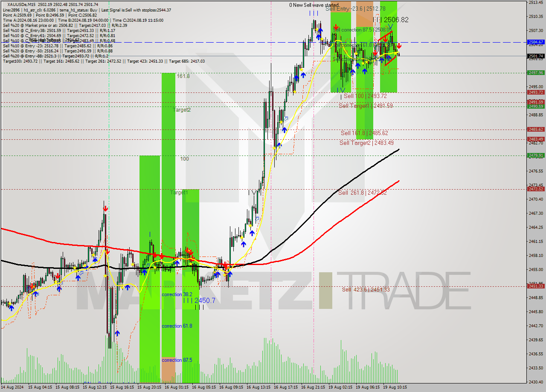Click the '19 Aug 02:15' time axis label

coord(340,388)
